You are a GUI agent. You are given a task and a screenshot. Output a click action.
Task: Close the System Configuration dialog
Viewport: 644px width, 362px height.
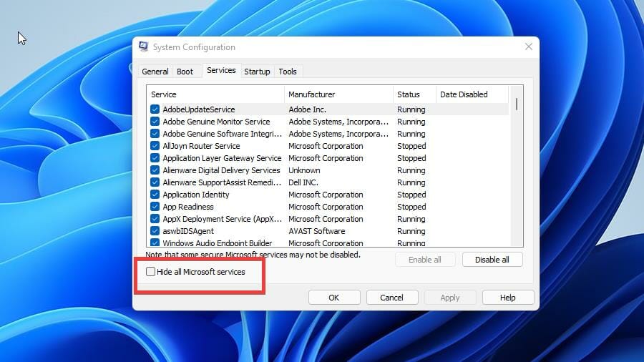(529, 47)
